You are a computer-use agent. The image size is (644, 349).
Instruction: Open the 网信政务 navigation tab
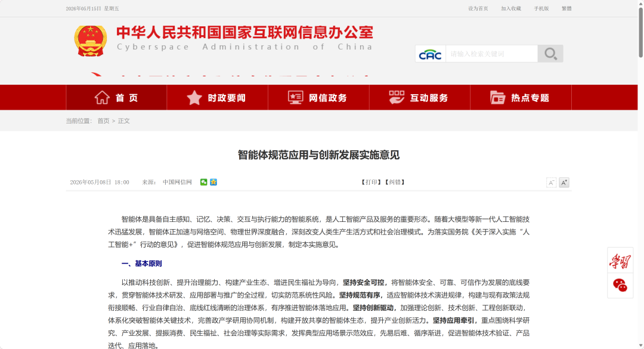pyautogui.click(x=318, y=97)
